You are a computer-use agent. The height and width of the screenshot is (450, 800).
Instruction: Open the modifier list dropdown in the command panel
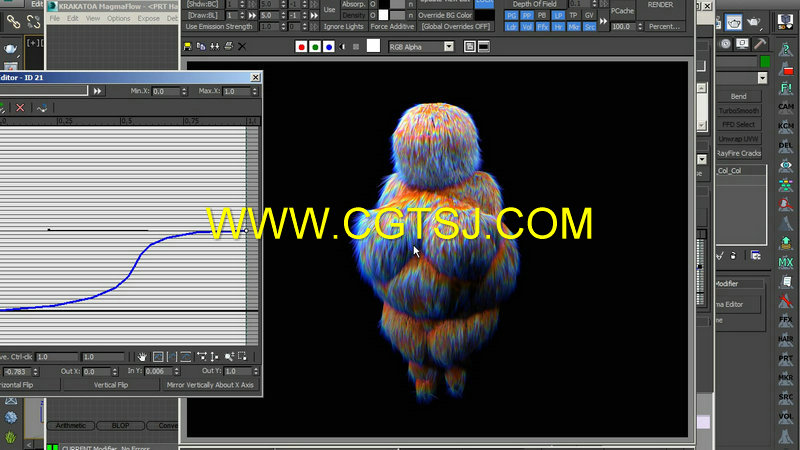tap(762, 78)
